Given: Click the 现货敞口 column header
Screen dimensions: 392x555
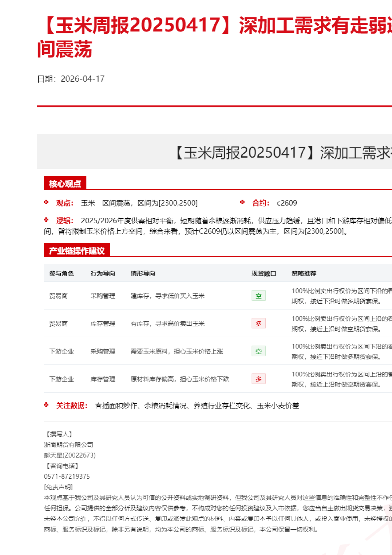Looking at the screenshot, I should (264, 273).
